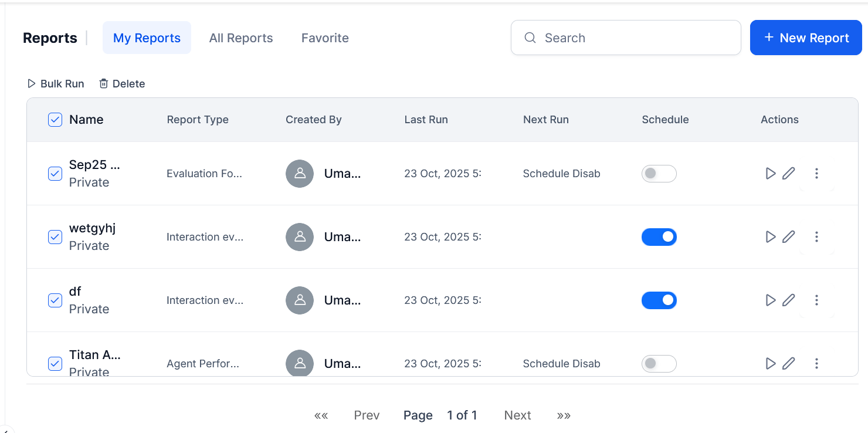Run the df report now
This screenshot has height=433, width=868.
771,300
